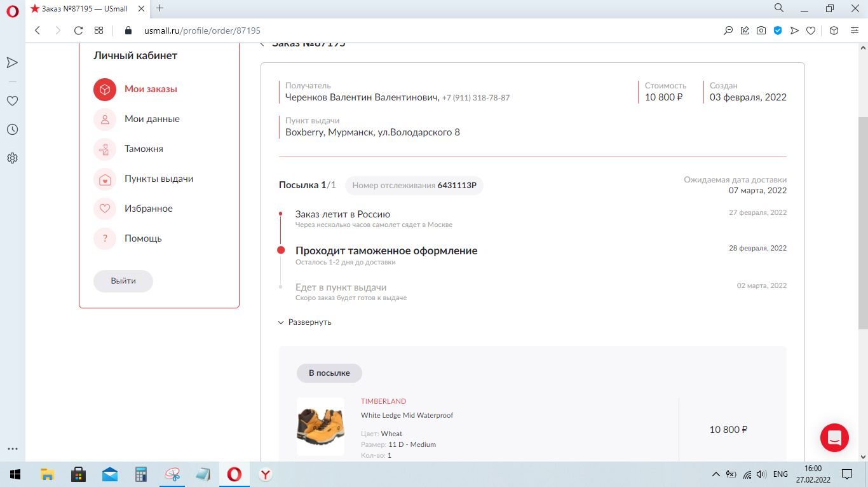Launch Yandex Browser from taskbar
Image resolution: width=868 pixels, height=487 pixels.
tap(266, 474)
